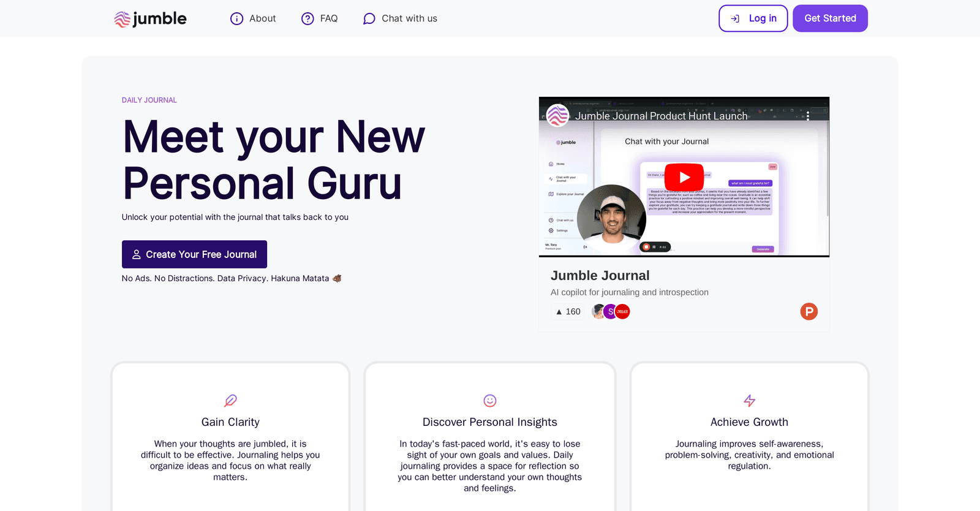Click the smiley icon above Discover Personal Insights

(490, 401)
